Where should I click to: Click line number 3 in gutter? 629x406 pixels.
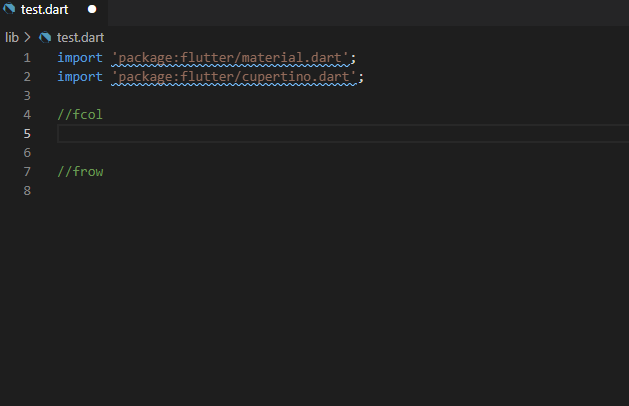point(27,96)
